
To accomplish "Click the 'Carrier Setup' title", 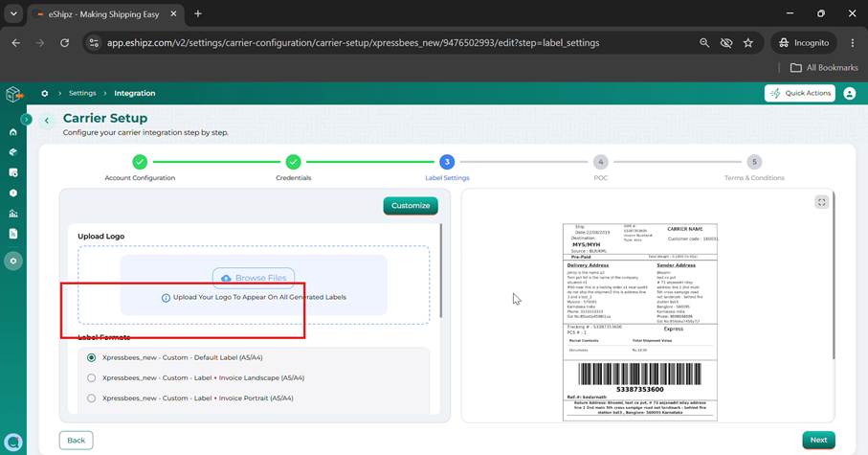I will [105, 118].
